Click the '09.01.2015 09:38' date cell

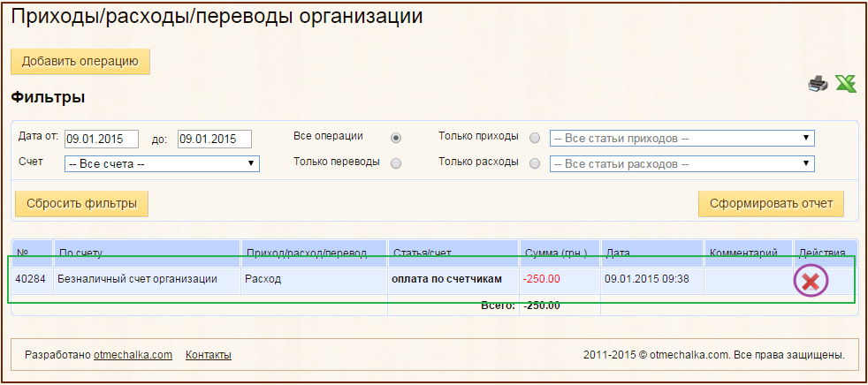[x=652, y=279]
